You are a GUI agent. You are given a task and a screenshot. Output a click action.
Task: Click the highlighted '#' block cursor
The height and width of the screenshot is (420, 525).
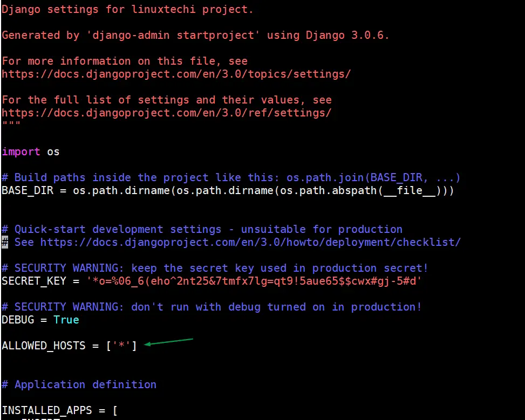click(4, 242)
